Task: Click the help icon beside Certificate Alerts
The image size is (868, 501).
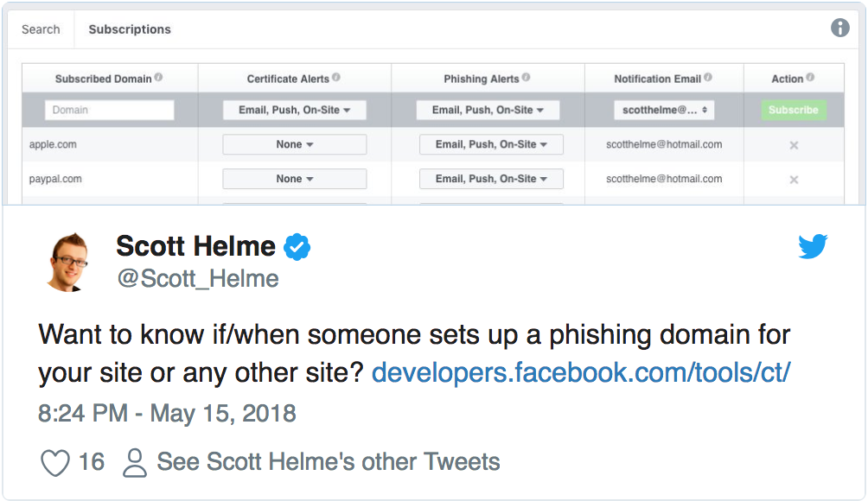Action: 336,78
